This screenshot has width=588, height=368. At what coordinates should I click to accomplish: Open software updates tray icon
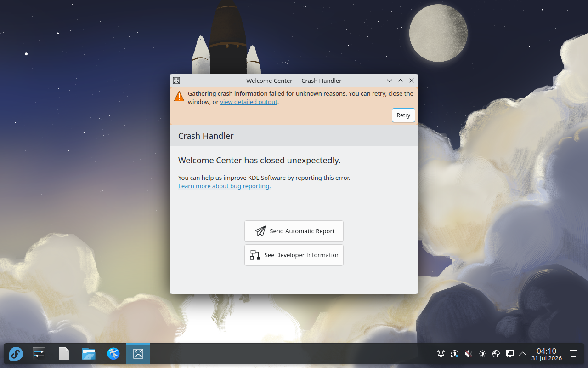click(455, 354)
